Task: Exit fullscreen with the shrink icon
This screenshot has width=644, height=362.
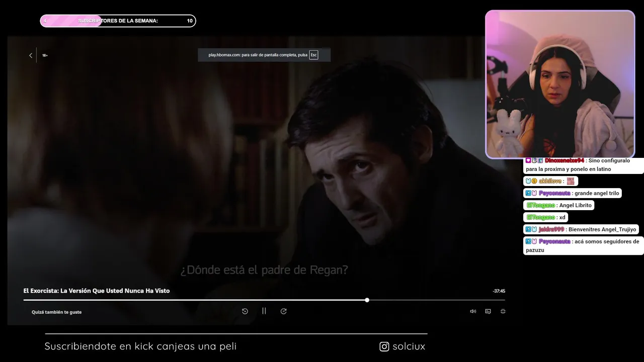Action: click(503, 311)
